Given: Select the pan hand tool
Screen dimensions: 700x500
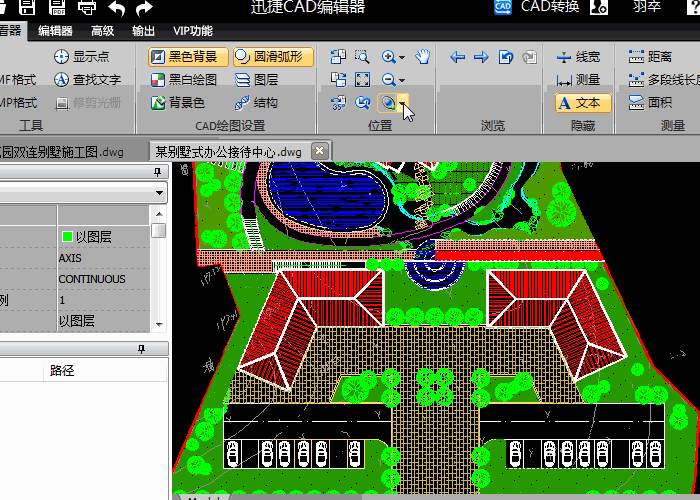Looking at the screenshot, I should [x=422, y=57].
